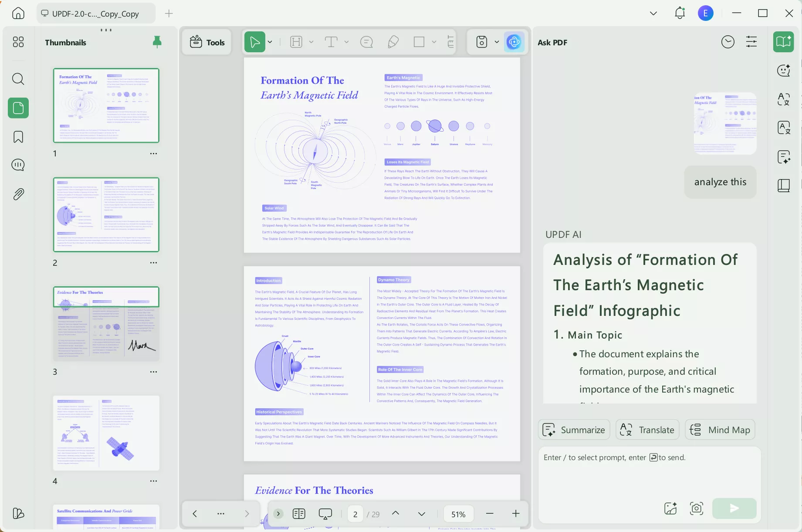Open more options for page 2 thumbnail
The image size is (802, 532).
click(153, 263)
